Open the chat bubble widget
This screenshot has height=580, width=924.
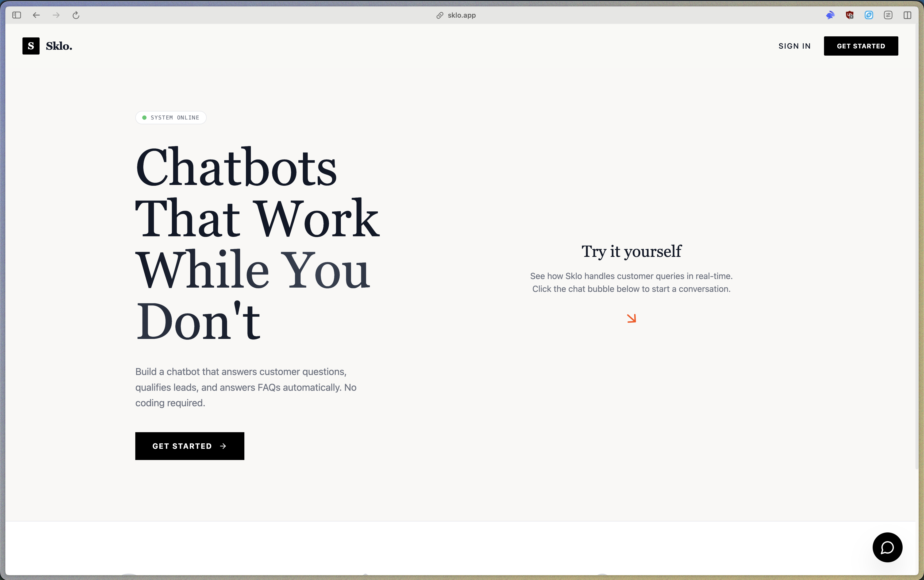[887, 547]
